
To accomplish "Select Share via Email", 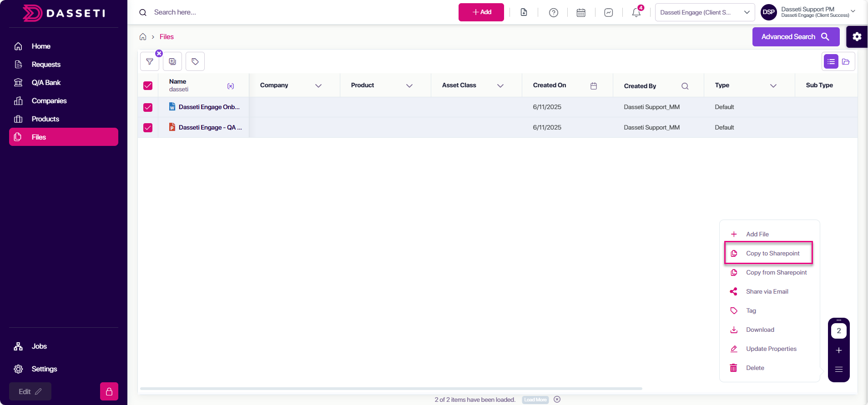I will coord(769,291).
